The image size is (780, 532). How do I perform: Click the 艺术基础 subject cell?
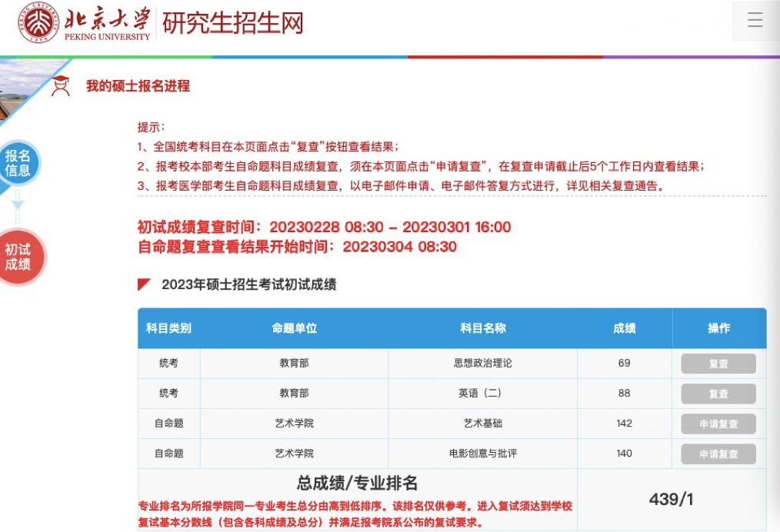(x=482, y=423)
